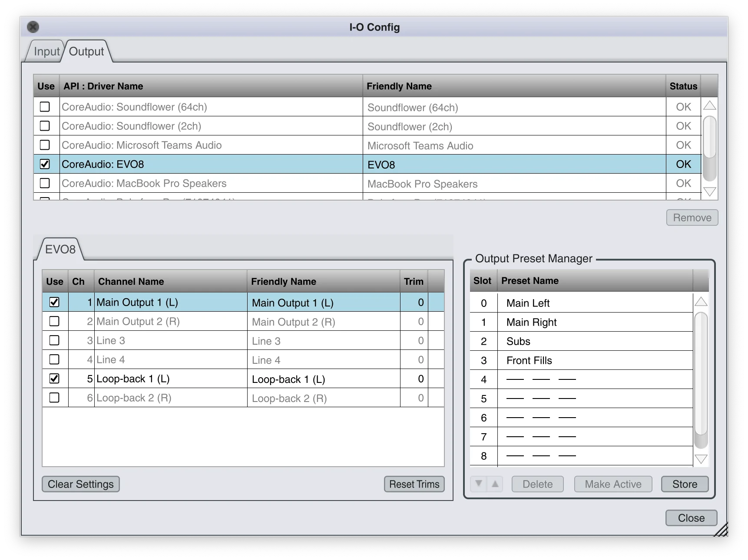Enable the Soundflower (64ch) device checkbox
Image resolution: width=748 pixels, height=560 pixels.
(x=45, y=106)
